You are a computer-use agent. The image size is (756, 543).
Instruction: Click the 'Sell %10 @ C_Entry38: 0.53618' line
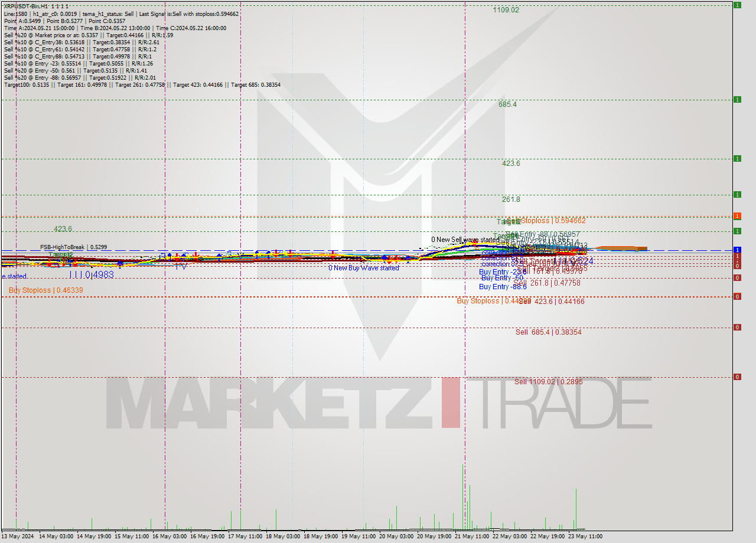(82, 42)
